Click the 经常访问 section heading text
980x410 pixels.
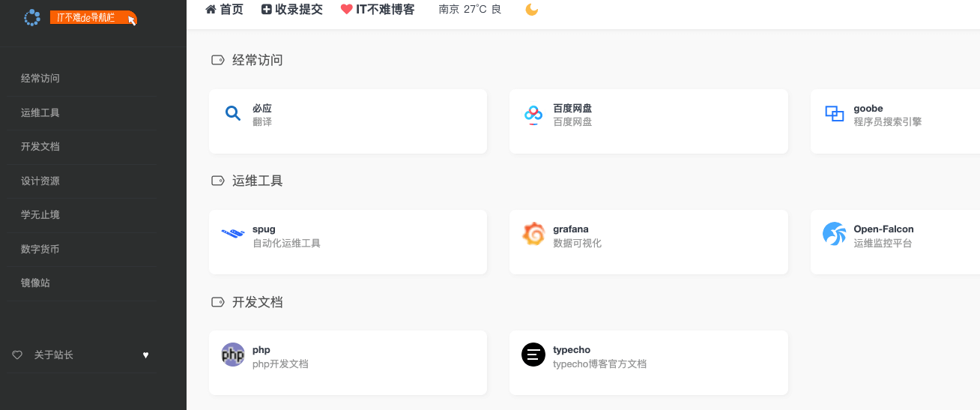(x=258, y=60)
